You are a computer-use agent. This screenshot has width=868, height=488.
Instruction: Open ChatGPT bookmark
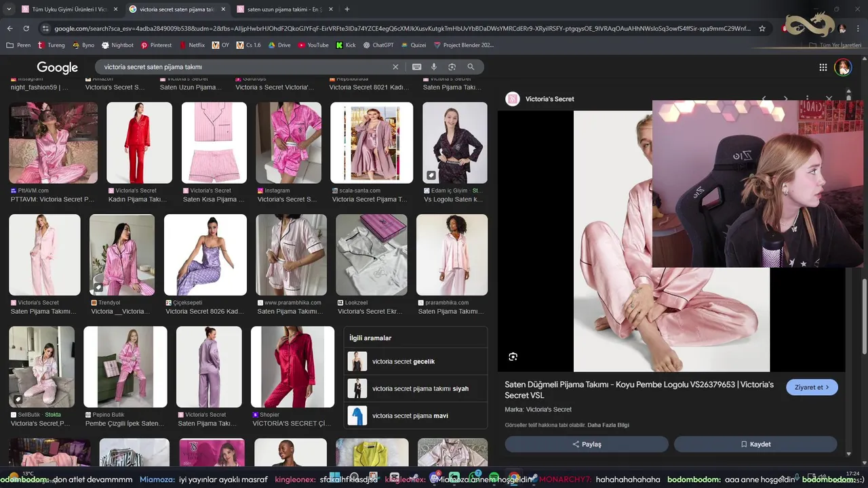378,45
